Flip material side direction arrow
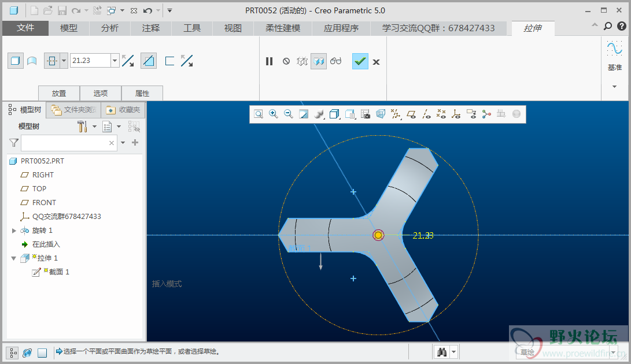Screen dimensions: 631x364 pos(187,61)
